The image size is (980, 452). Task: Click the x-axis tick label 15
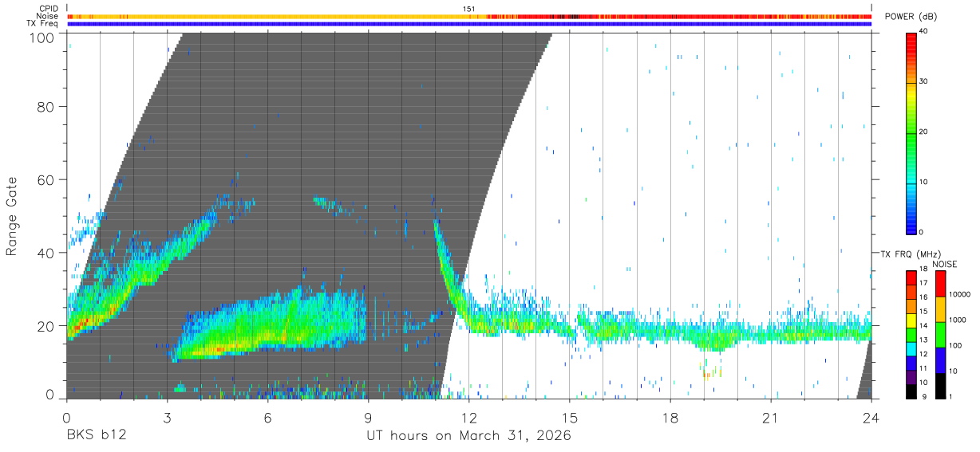pos(569,418)
